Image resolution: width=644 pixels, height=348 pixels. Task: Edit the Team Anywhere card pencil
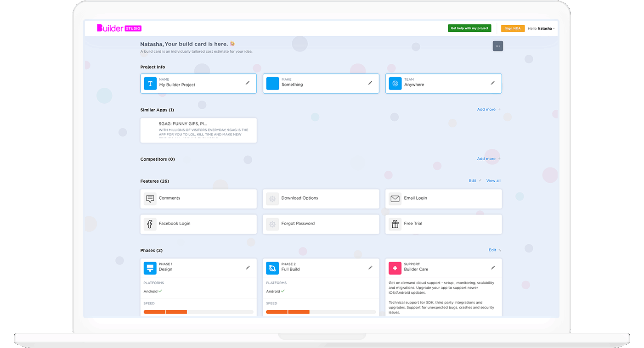pyautogui.click(x=492, y=83)
